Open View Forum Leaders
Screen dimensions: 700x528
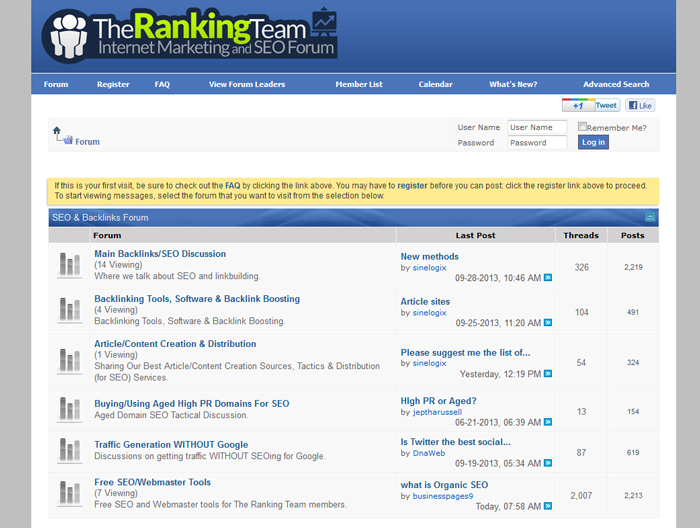[247, 84]
